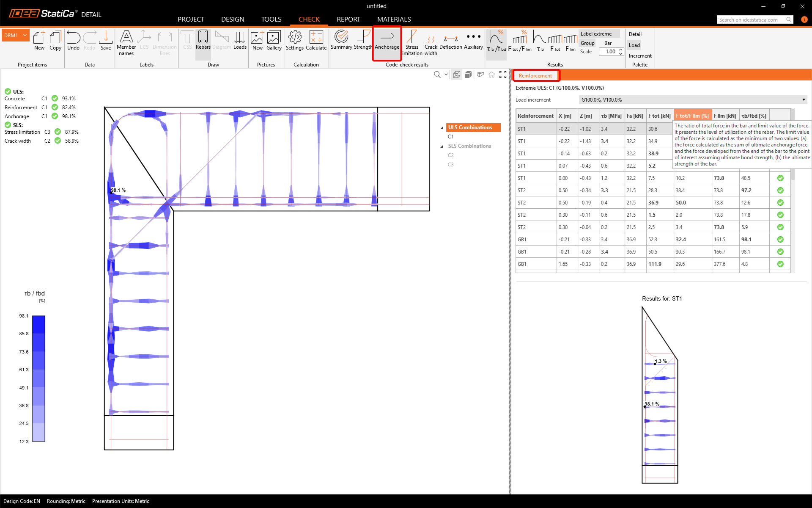
Task: Toggle the Group results option
Action: click(587, 43)
